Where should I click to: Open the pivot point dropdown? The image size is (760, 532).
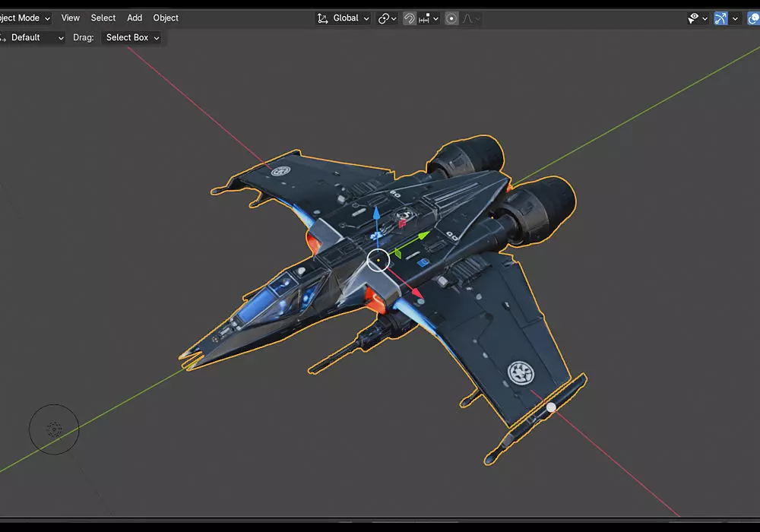click(x=388, y=18)
